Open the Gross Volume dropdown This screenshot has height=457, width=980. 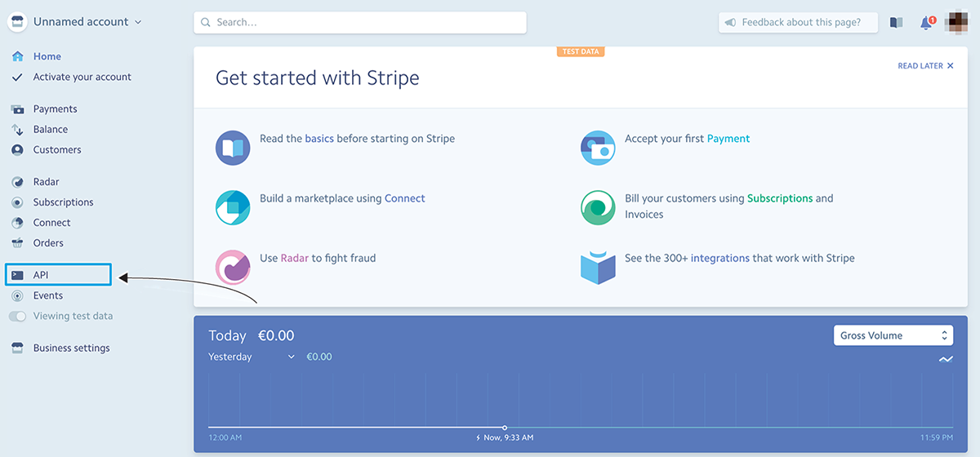click(x=893, y=335)
